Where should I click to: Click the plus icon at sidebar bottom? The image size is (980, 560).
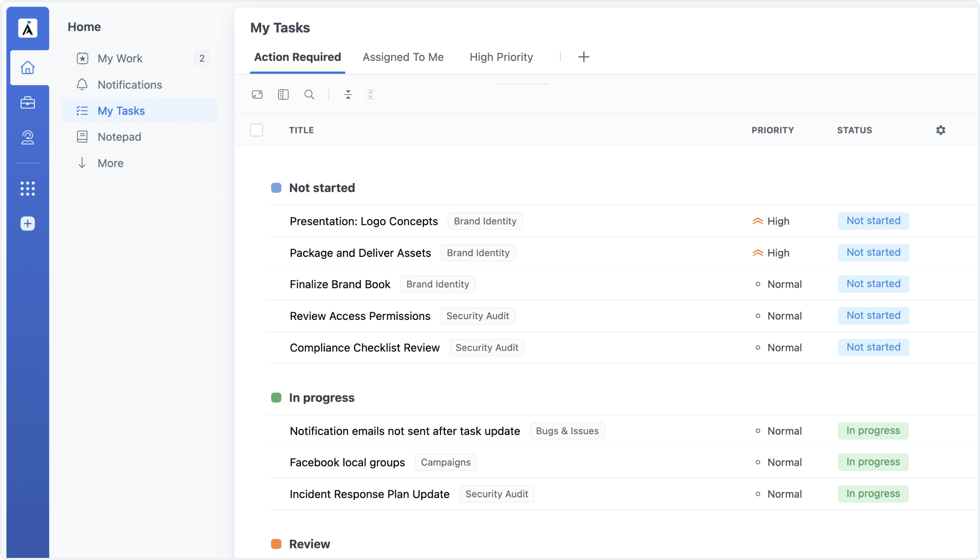click(x=28, y=223)
